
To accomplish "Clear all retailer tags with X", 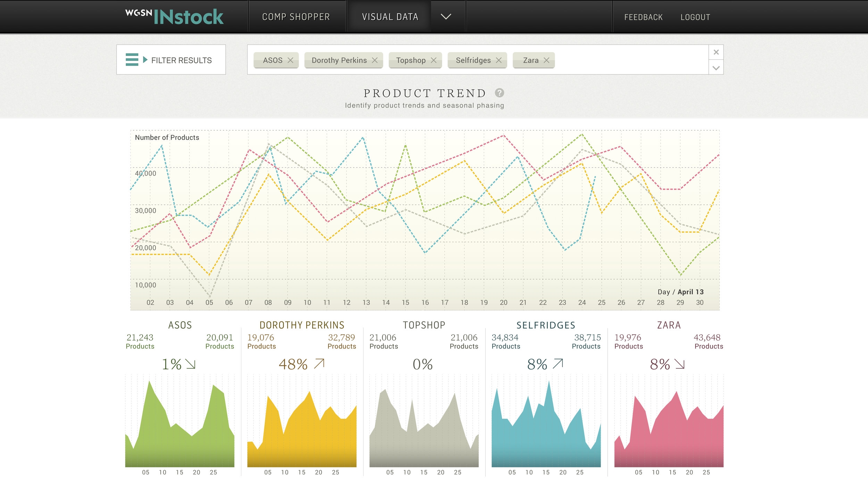I will pos(716,52).
